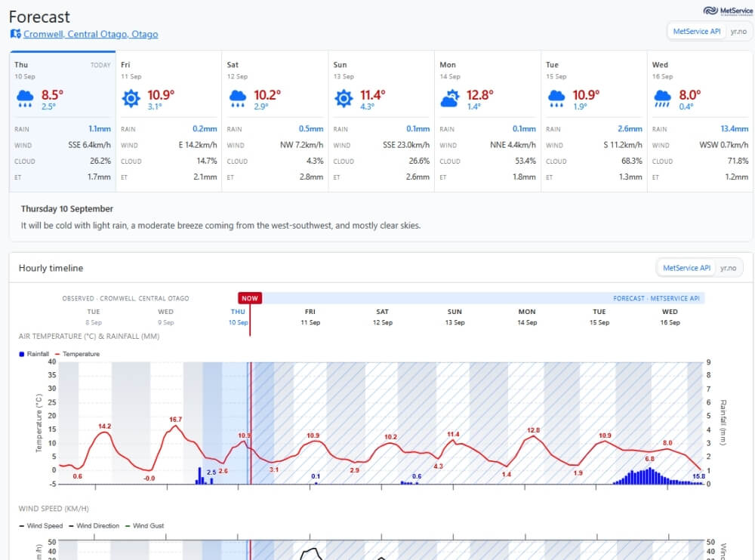
Task: Click FRI 11 Sep in the timeline header
Action: (x=310, y=317)
